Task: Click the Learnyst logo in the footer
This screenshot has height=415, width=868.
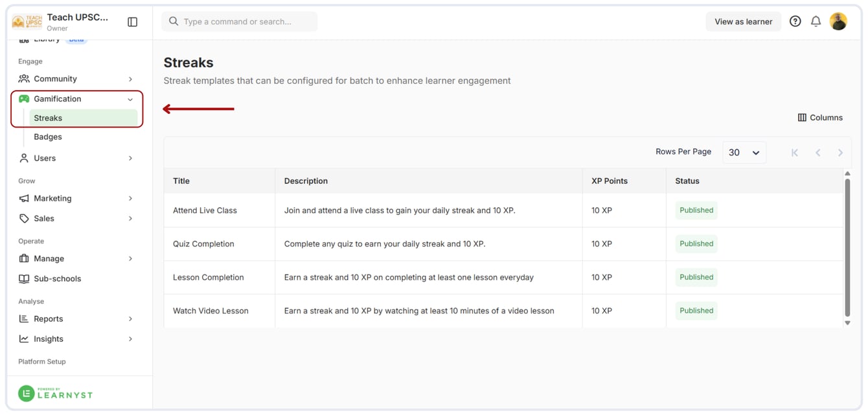Action: click(56, 393)
